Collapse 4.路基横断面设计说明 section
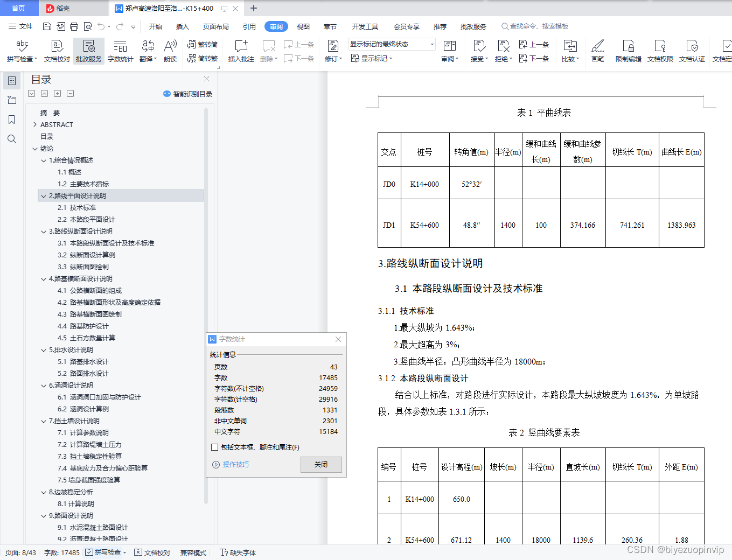Screen dimensions: 732x560 point(44,279)
